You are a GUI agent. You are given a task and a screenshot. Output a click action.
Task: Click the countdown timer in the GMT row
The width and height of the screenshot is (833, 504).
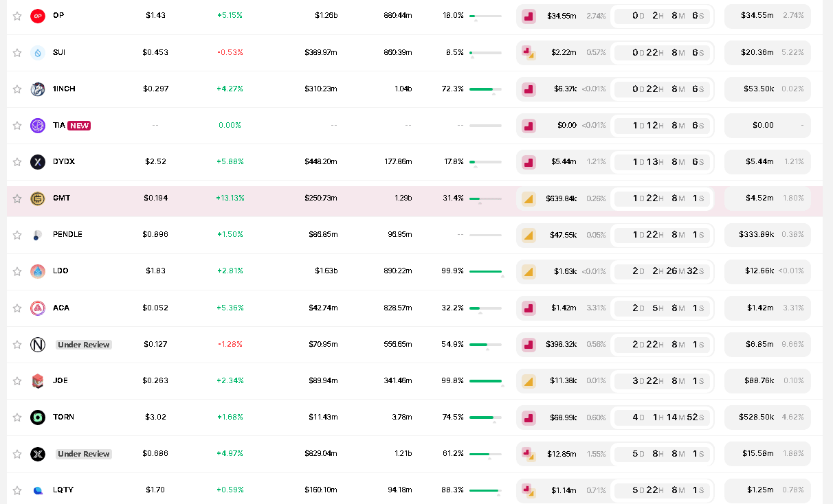(x=661, y=198)
